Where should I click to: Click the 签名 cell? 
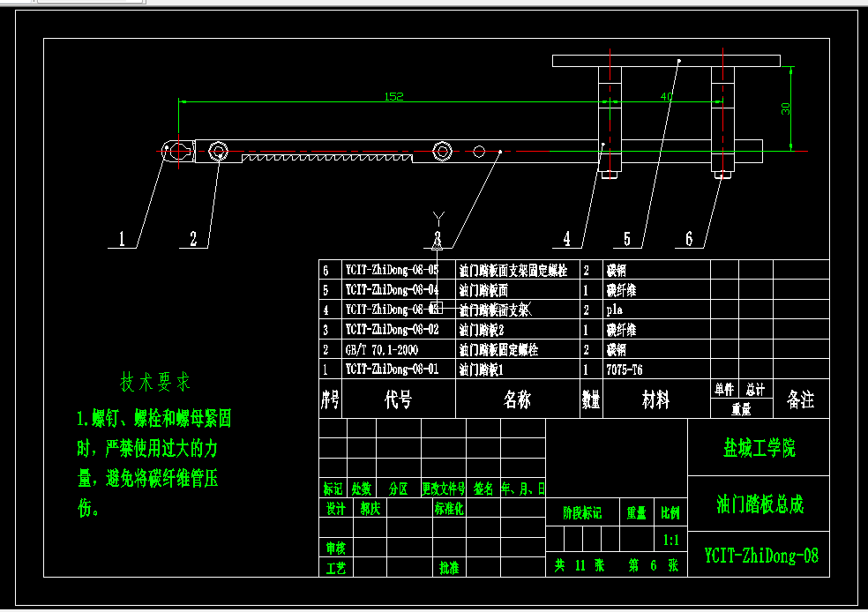(483, 489)
